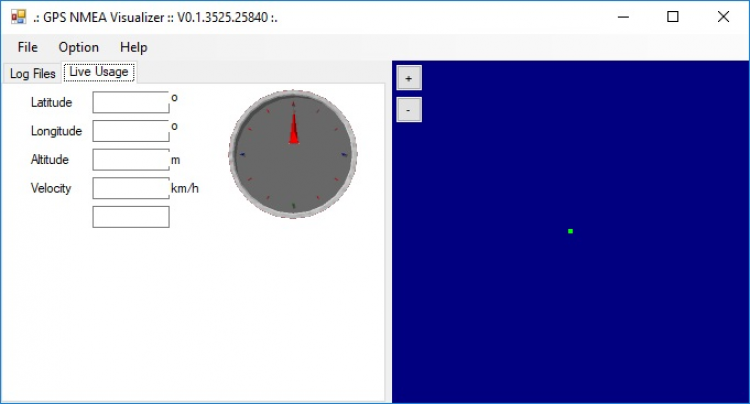Click the green position dot on map
This screenshot has width=750, height=404.
570,231
